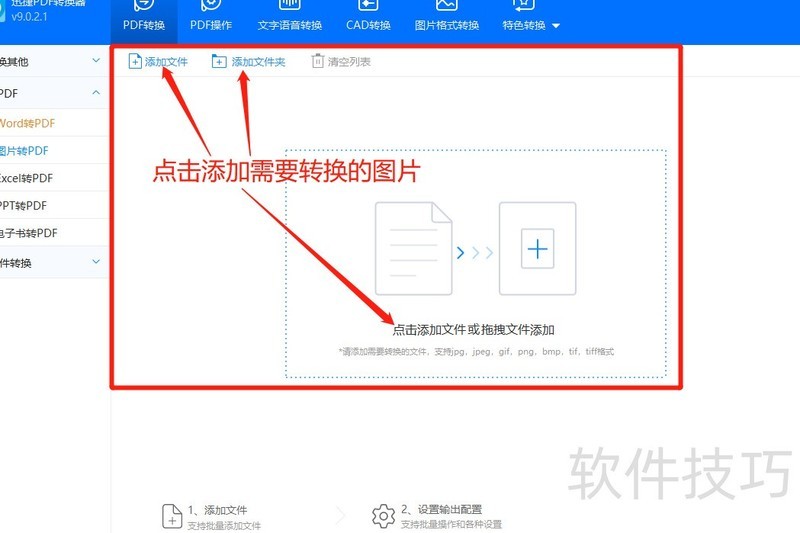Click the 特色转换 tab icon
Viewport: 800px width, 533px height.
pos(523,5)
